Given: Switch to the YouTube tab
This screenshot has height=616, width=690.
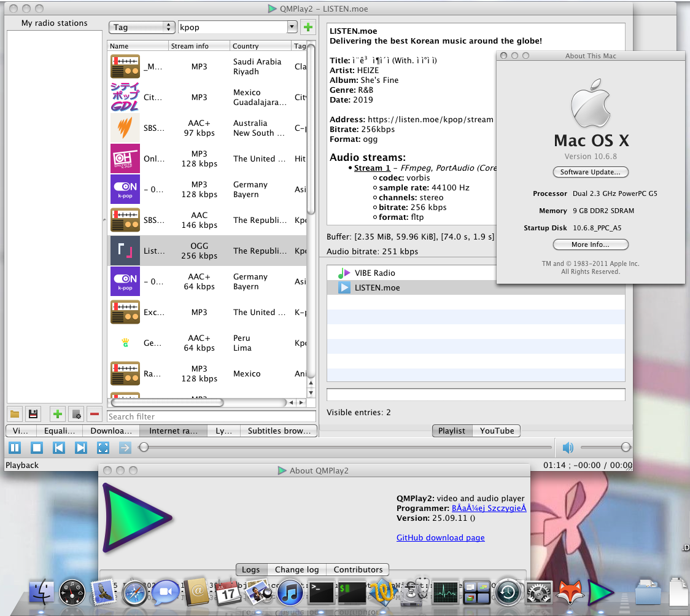Looking at the screenshot, I should click(497, 431).
